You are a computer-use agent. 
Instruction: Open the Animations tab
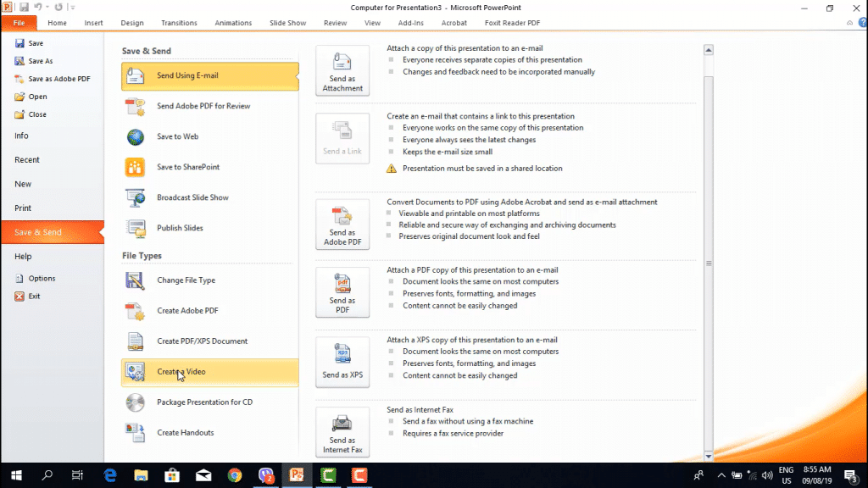[x=233, y=23]
